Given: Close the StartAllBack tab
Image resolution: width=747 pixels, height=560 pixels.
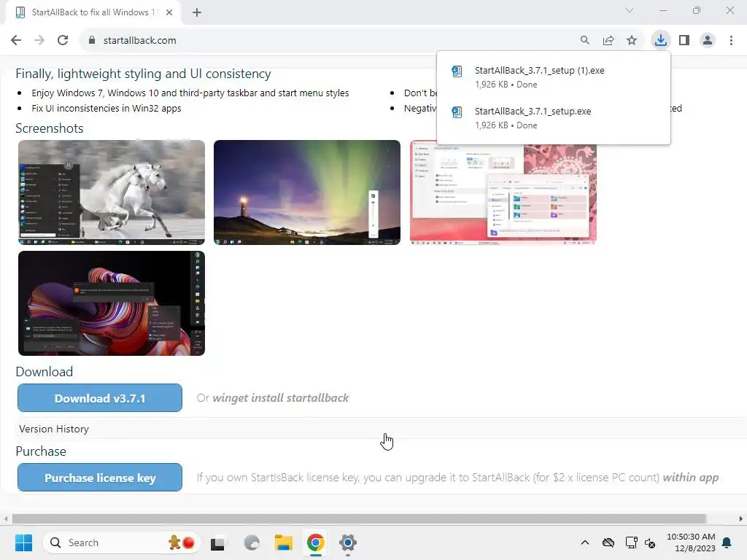Looking at the screenshot, I should tap(169, 12).
